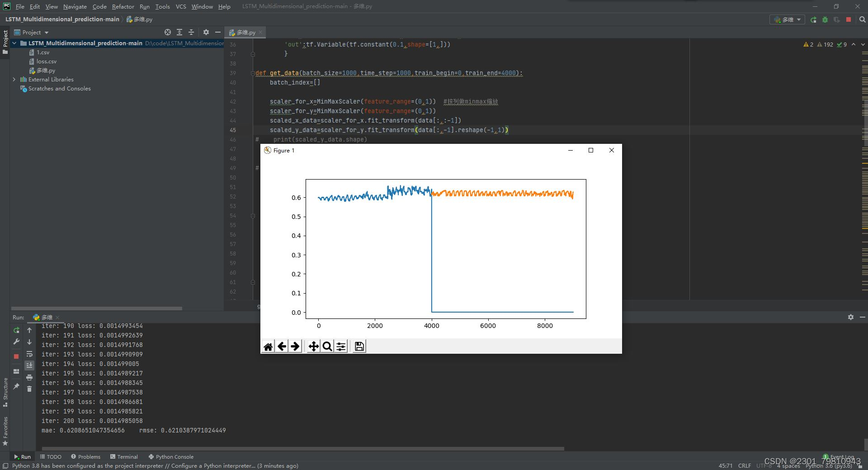Click the red Stop square in Run panel
Viewport: 868px width, 470px height.
16,356
